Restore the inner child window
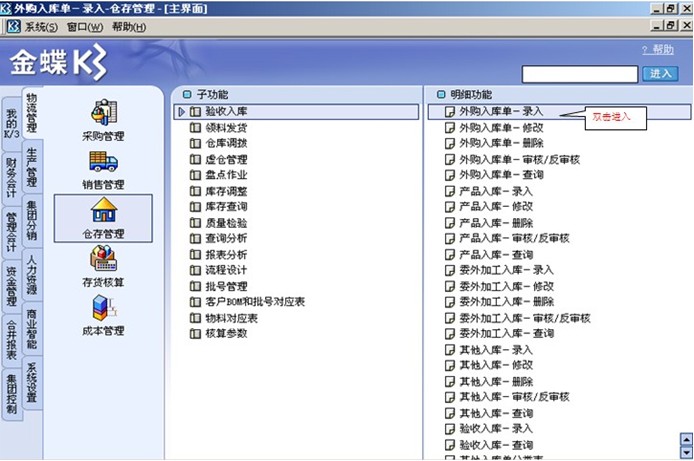 pyautogui.click(x=671, y=25)
